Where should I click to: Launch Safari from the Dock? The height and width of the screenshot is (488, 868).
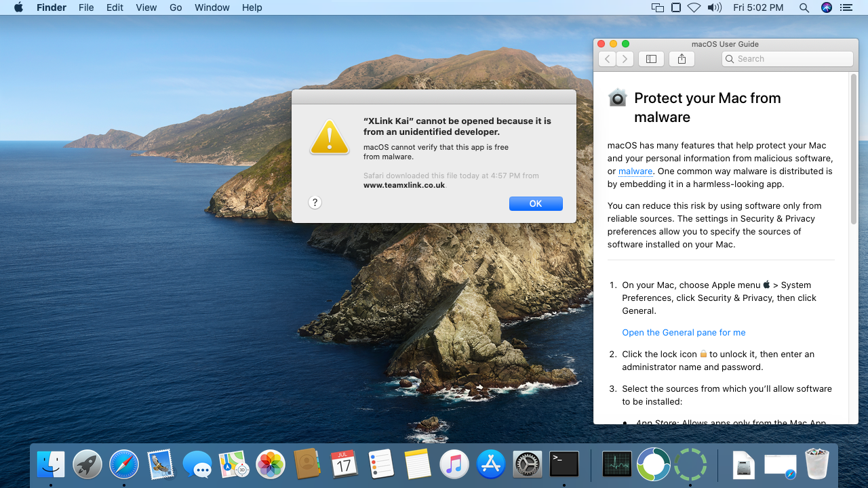[124, 465]
